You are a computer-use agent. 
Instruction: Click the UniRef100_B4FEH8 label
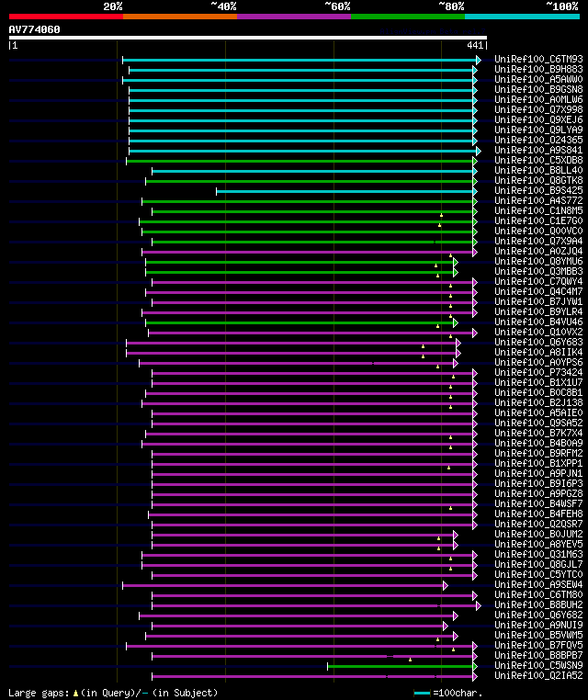point(538,514)
